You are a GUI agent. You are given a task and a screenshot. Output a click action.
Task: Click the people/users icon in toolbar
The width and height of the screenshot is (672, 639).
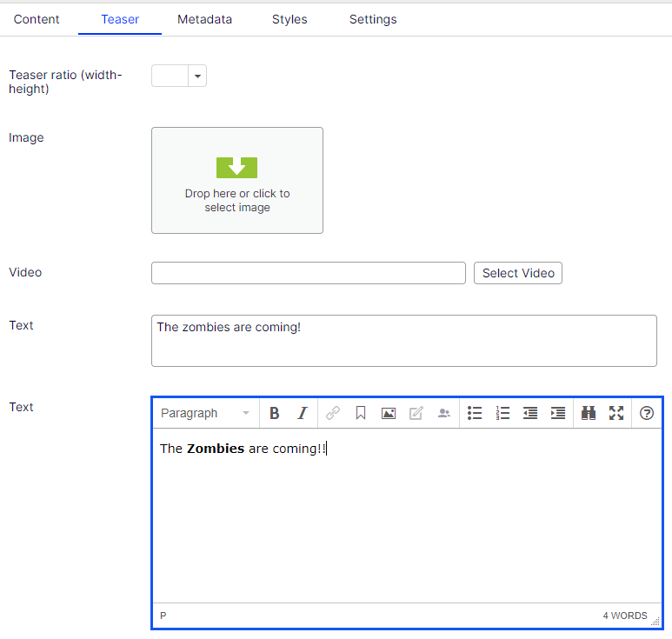pyautogui.click(x=444, y=413)
